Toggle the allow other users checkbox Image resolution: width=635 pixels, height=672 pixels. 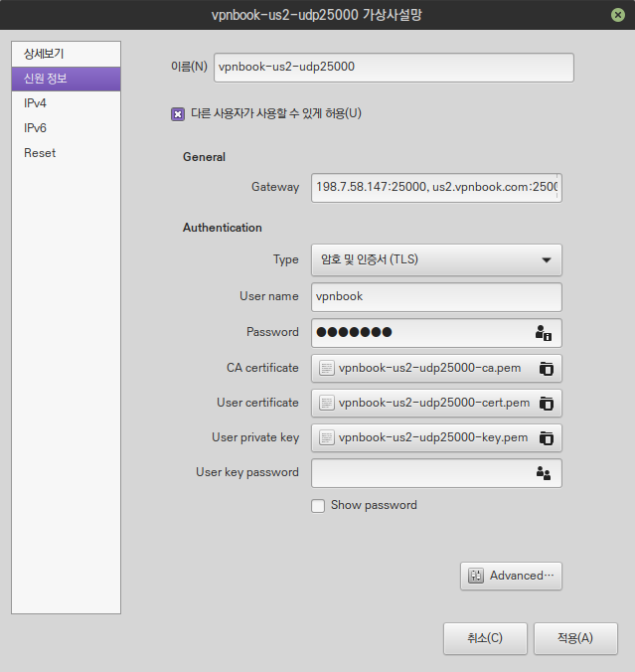178,113
